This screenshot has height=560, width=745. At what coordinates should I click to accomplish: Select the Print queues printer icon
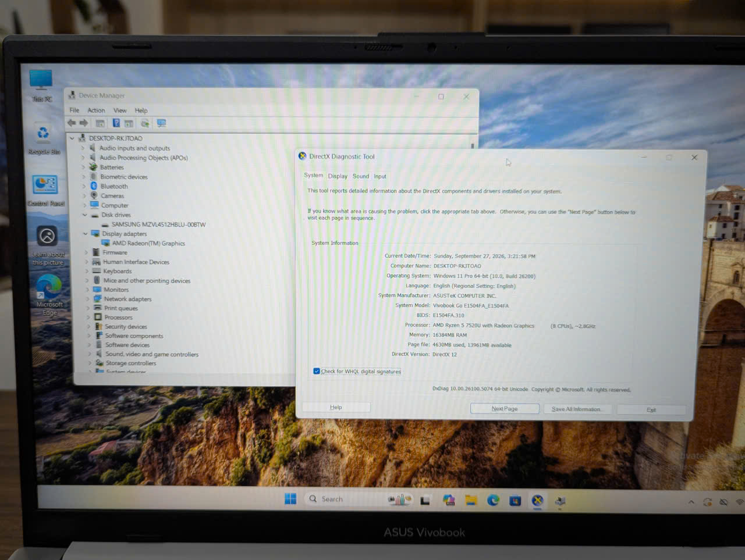click(98, 308)
